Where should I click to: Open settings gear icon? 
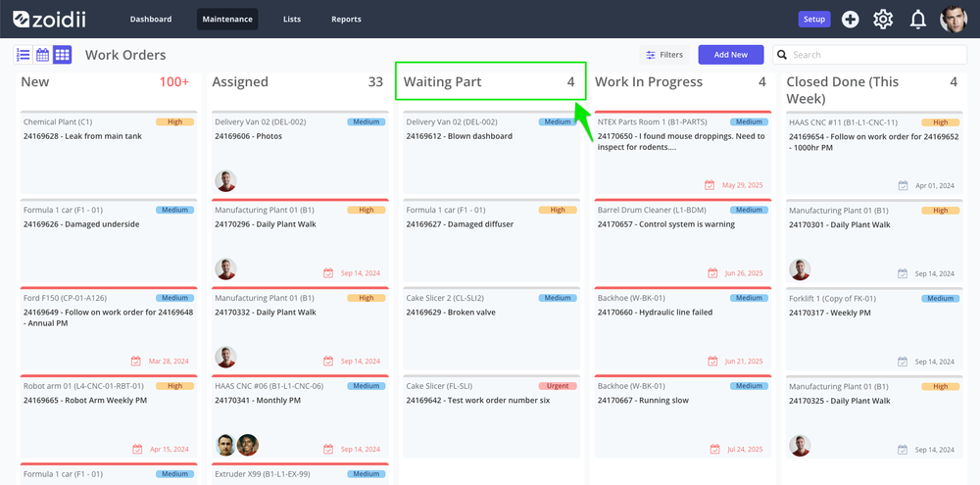883,20
